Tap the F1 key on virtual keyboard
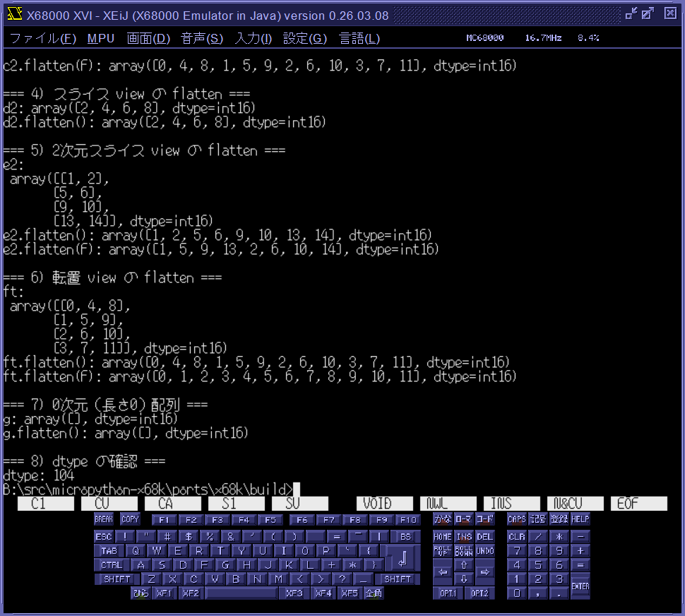Viewport: 685px width, 616px height. pyautogui.click(x=165, y=520)
